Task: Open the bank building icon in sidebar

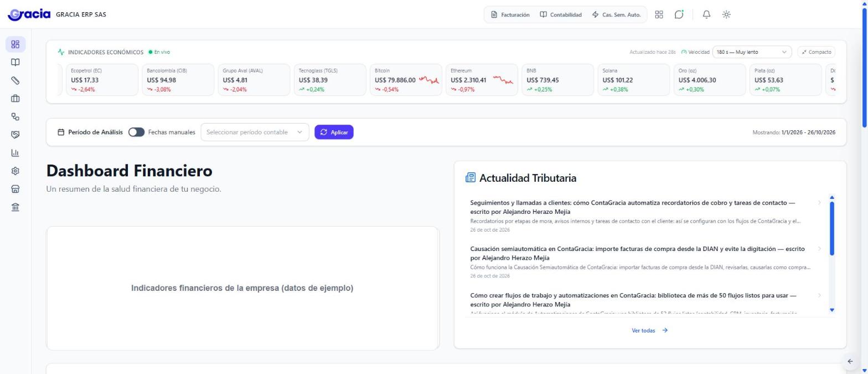Action: (15, 207)
